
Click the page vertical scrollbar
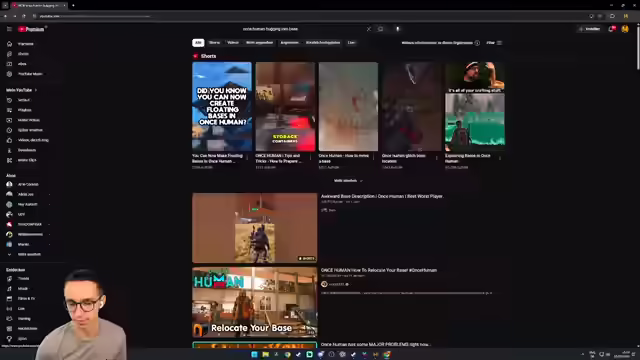click(x=638, y=47)
